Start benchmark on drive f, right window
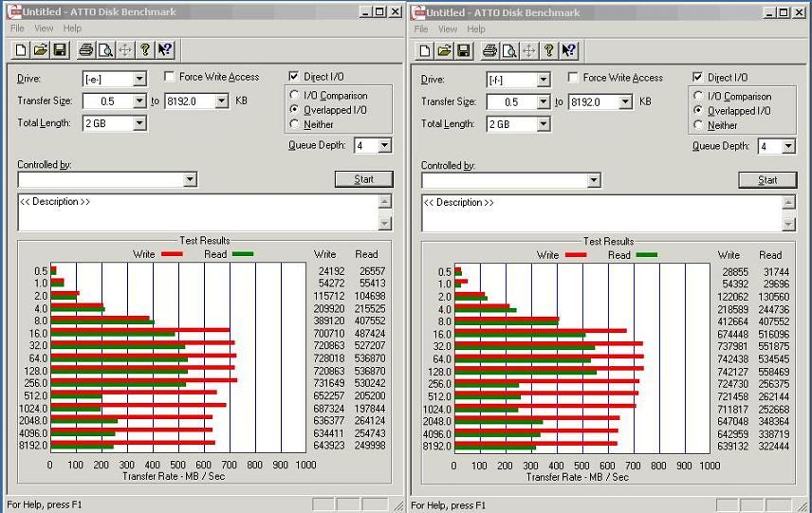This screenshot has width=812, height=513. point(768,180)
